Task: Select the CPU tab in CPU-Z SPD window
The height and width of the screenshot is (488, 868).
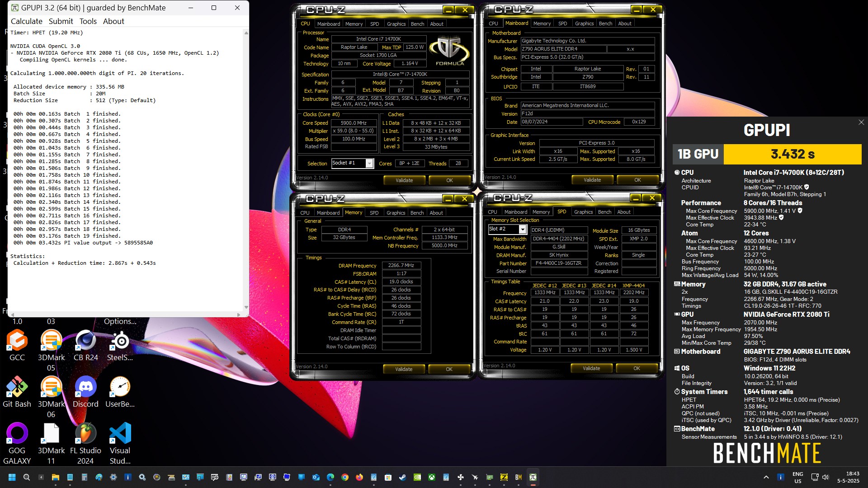Action: click(492, 212)
